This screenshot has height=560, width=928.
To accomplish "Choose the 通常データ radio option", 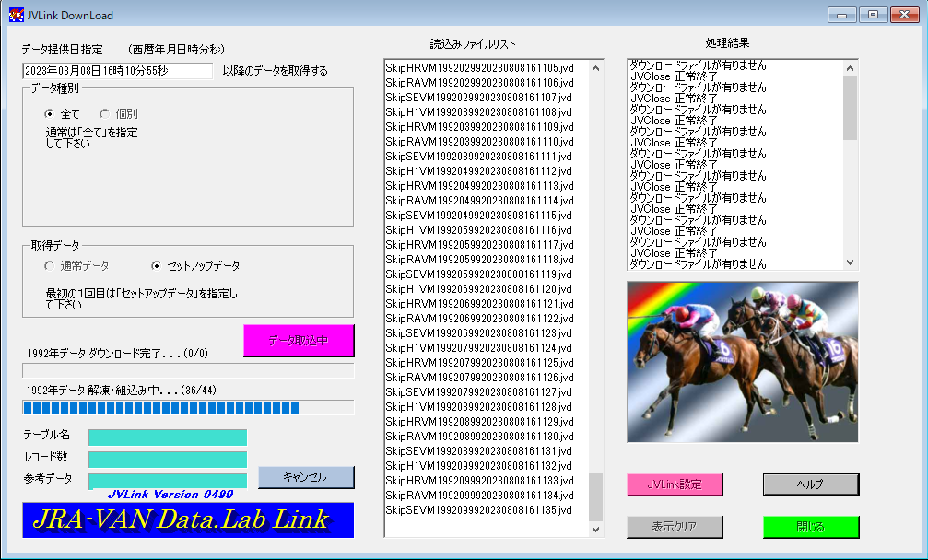I will coord(50,265).
